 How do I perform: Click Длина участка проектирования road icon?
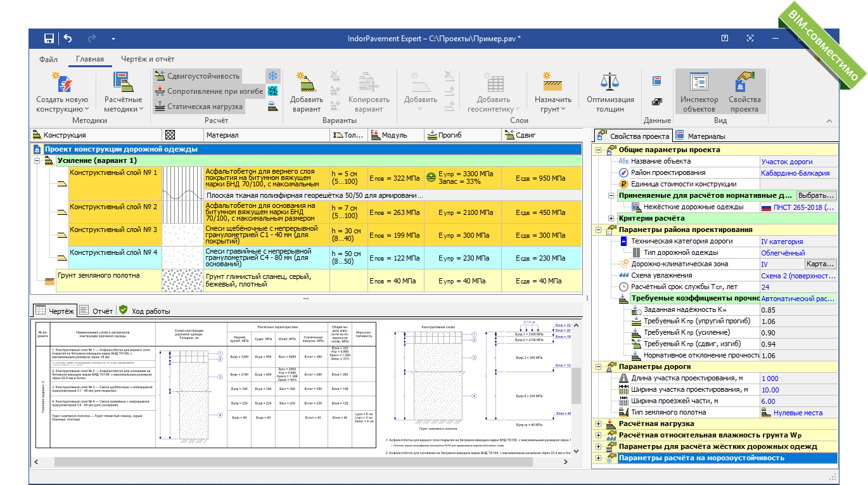pyautogui.click(x=623, y=378)
